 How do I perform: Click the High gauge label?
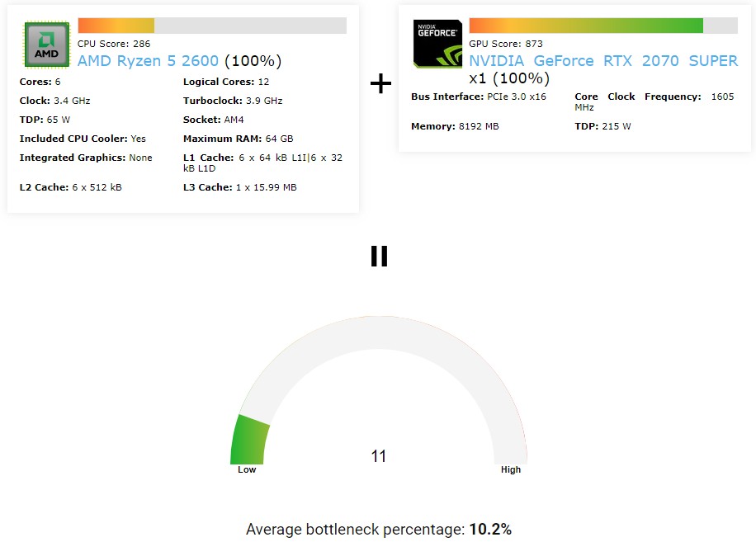click(511, 469)
